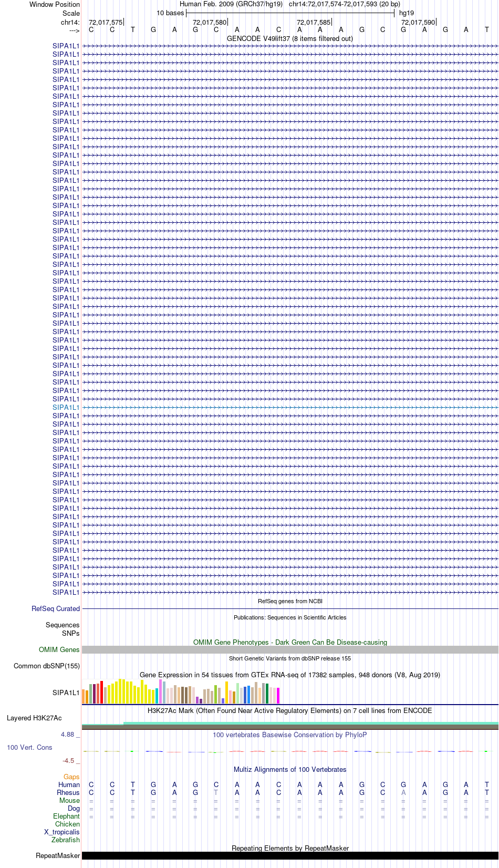
Task: Click the Chicken alignment row label
Action: coord(67,824)
